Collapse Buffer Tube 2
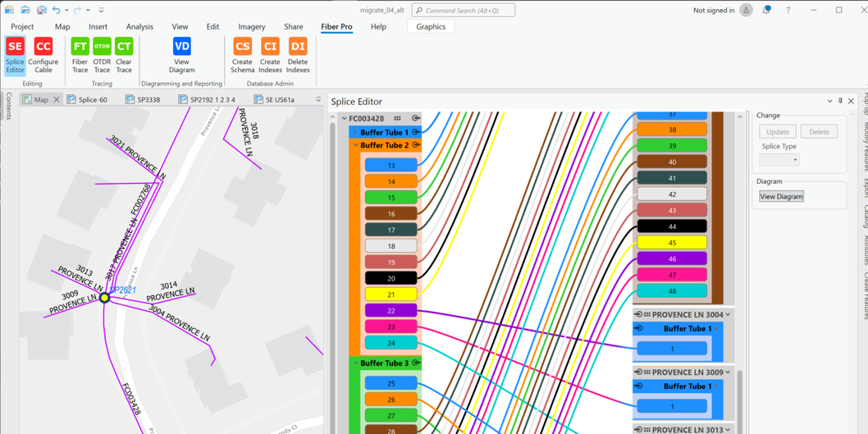868x434 pixels. pos(355,145)
